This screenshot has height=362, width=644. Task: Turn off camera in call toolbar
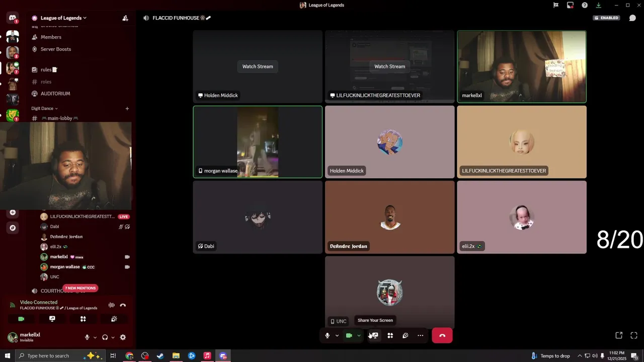pyautogui.click(x=349, y=335)
